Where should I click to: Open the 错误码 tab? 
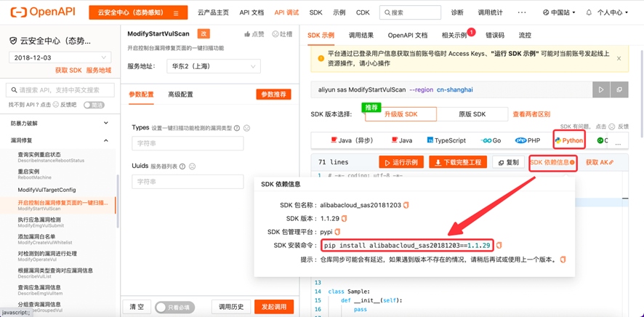click(x=494, y=36)
